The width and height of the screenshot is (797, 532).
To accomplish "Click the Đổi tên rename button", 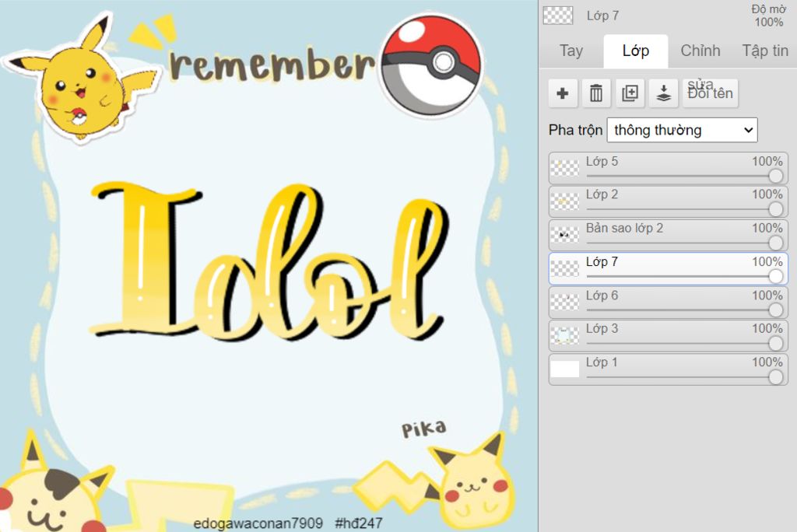I will coord(710,93).
